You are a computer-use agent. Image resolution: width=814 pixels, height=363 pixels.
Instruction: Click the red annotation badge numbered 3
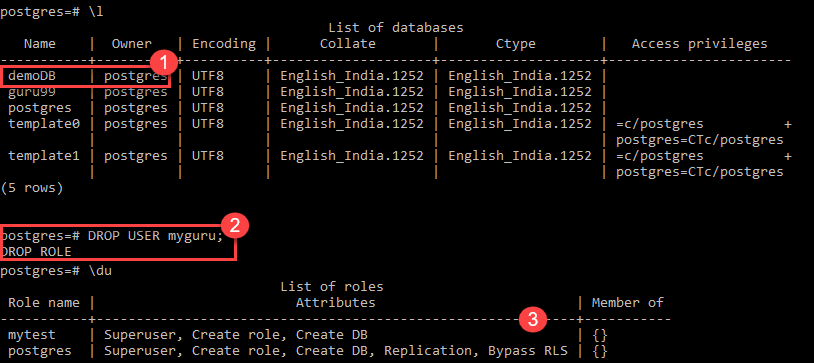pyautogui.click(x=534, y=318)
